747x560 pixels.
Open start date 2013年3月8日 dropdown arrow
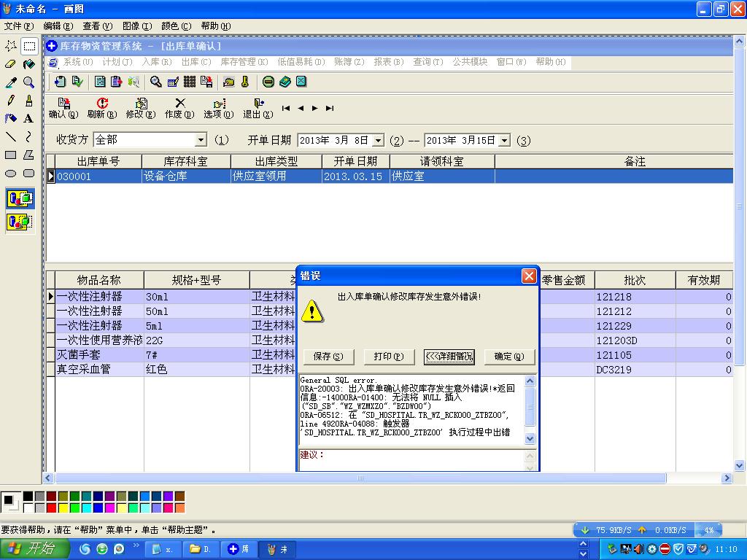coord(378,141)
